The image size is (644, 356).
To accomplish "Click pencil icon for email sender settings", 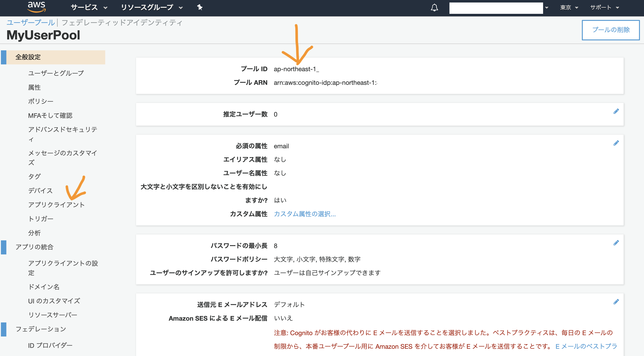I will [x=616, y=302].
